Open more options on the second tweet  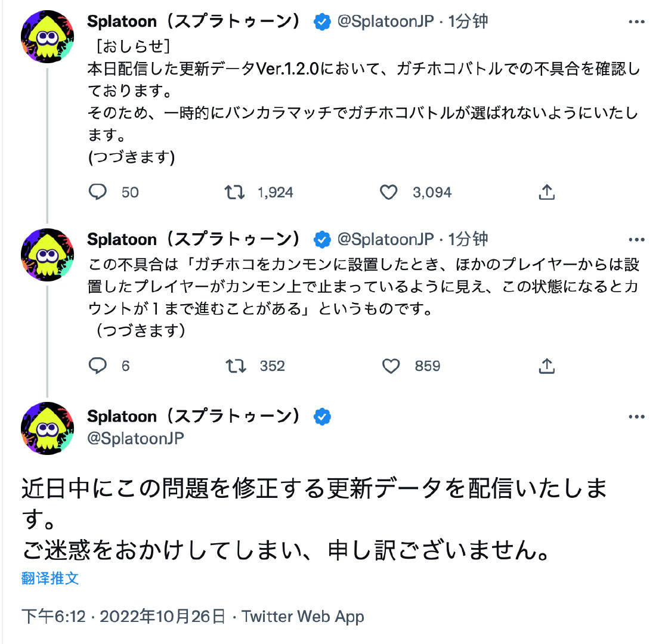click(x=636, y=239)
